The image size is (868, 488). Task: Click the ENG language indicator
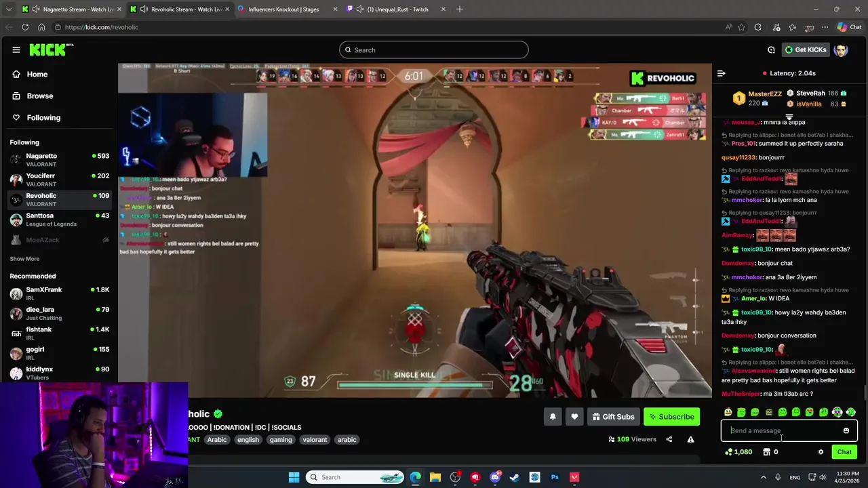[795, 477]
